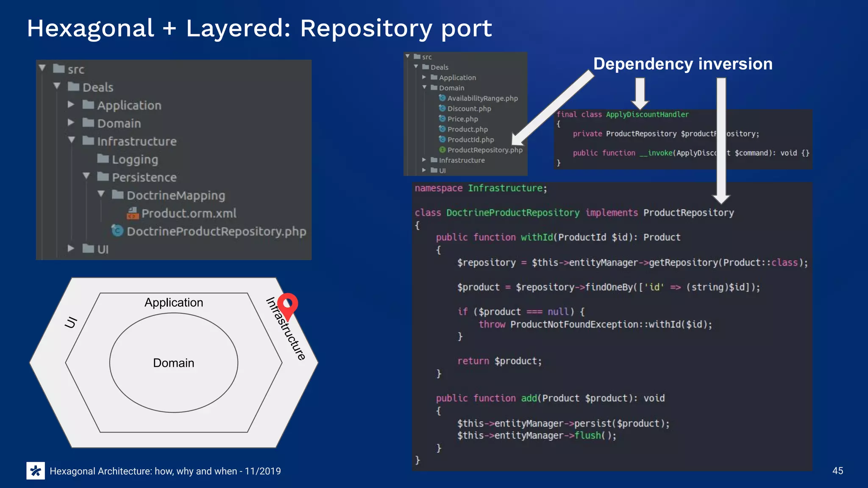Click the slide footer logo icon

(36, 471)
